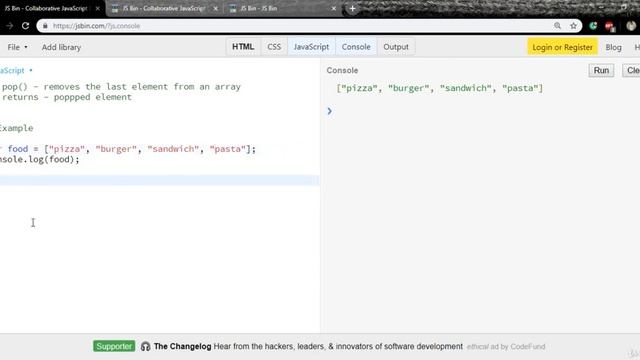Viewport: 640px width, 360px height.
Task: Click the food array declaration line
Action: coord(128,149)
